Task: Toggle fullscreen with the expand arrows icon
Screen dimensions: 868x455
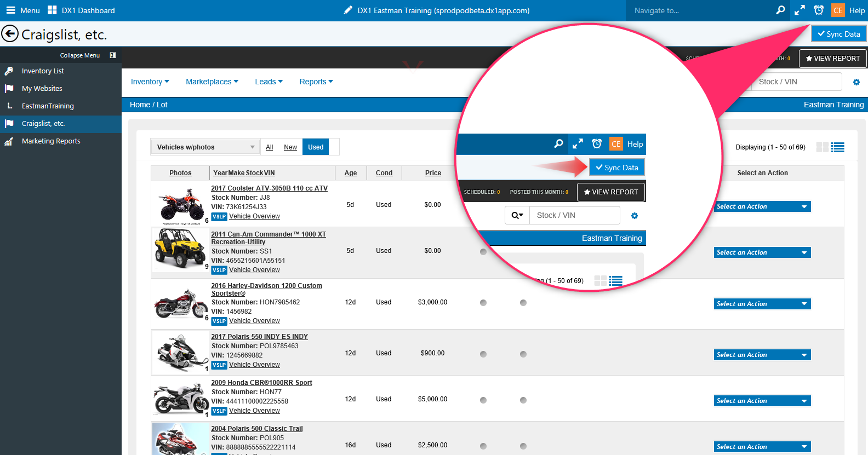Action: coord(800,10)
